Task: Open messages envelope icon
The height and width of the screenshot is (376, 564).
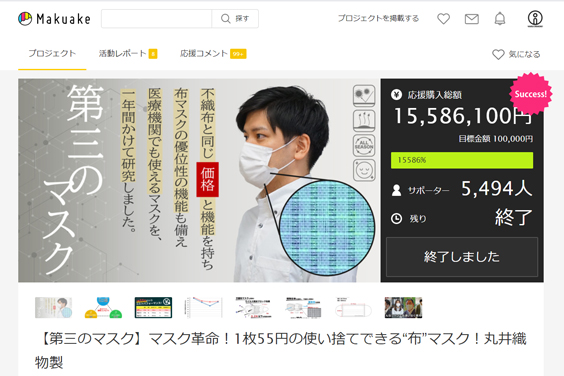Action: point(472,19)
